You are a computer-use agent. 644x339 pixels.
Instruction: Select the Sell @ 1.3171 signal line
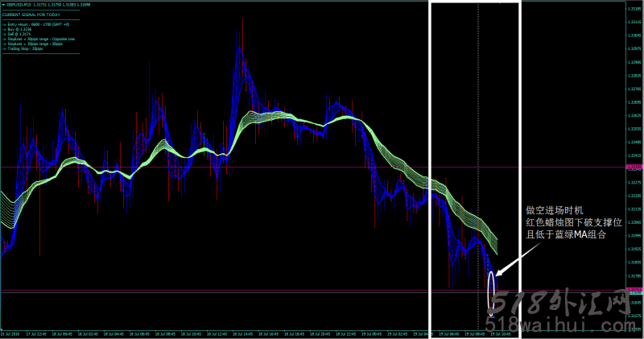[19, 35]
